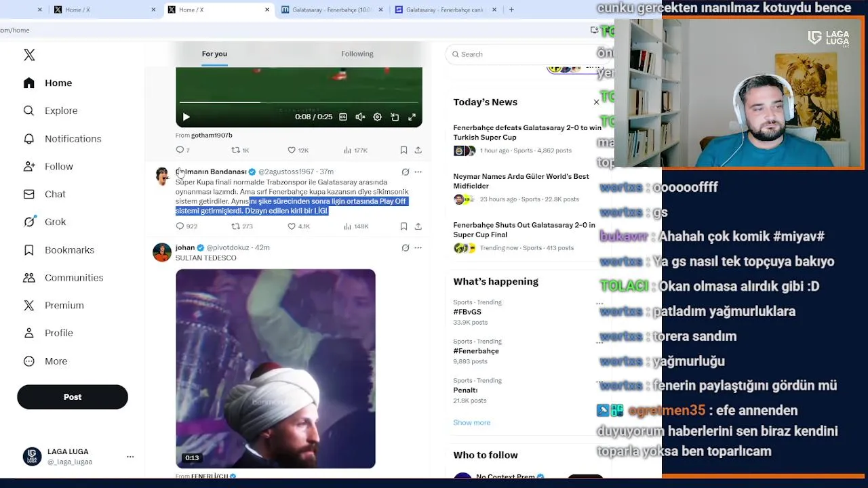Screen dimensions: 868x488
Task: Expand video to fullscreen
Action: click(412, 117)
